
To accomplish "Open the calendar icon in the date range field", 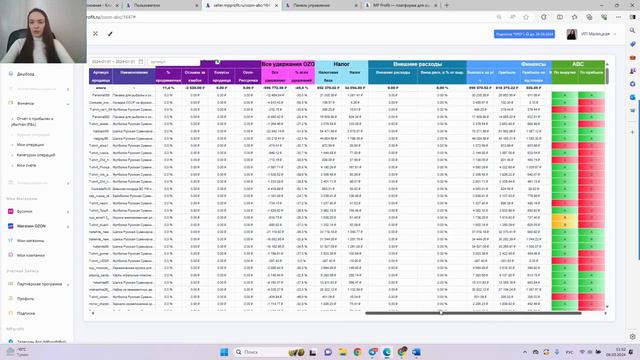I will pos(141,61).
